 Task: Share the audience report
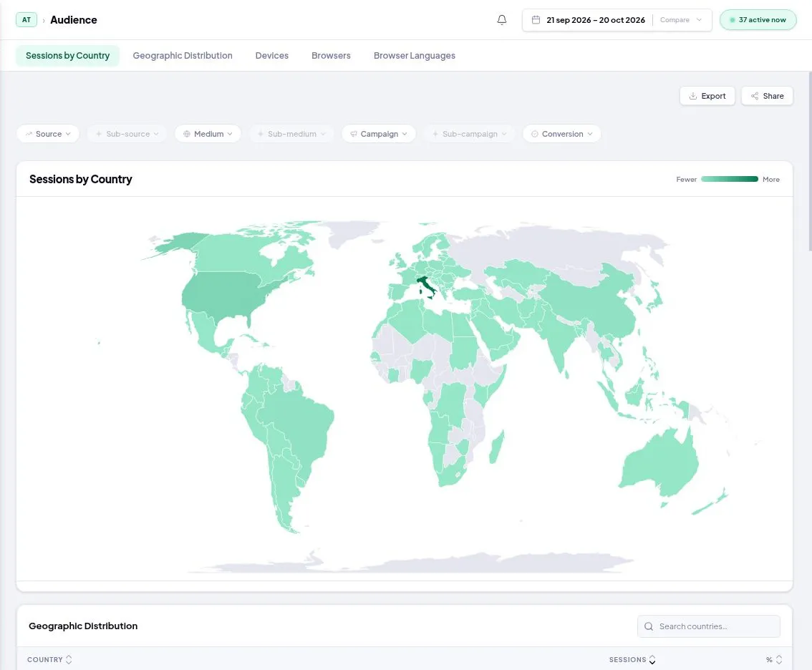click(x=768, y=96)
